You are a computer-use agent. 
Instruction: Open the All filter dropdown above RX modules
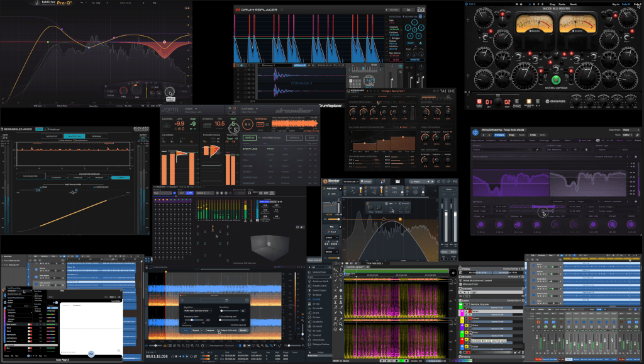(x=319, y=268)
